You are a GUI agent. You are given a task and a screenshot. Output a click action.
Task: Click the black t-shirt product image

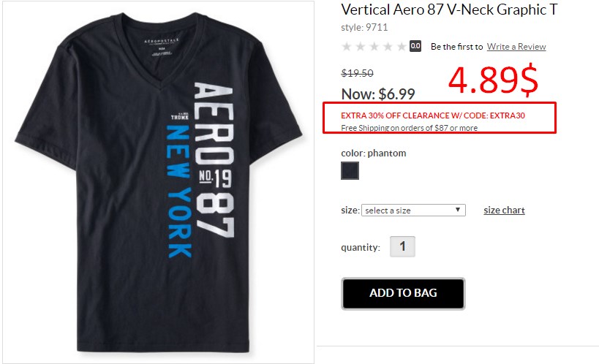pos(159,182)
